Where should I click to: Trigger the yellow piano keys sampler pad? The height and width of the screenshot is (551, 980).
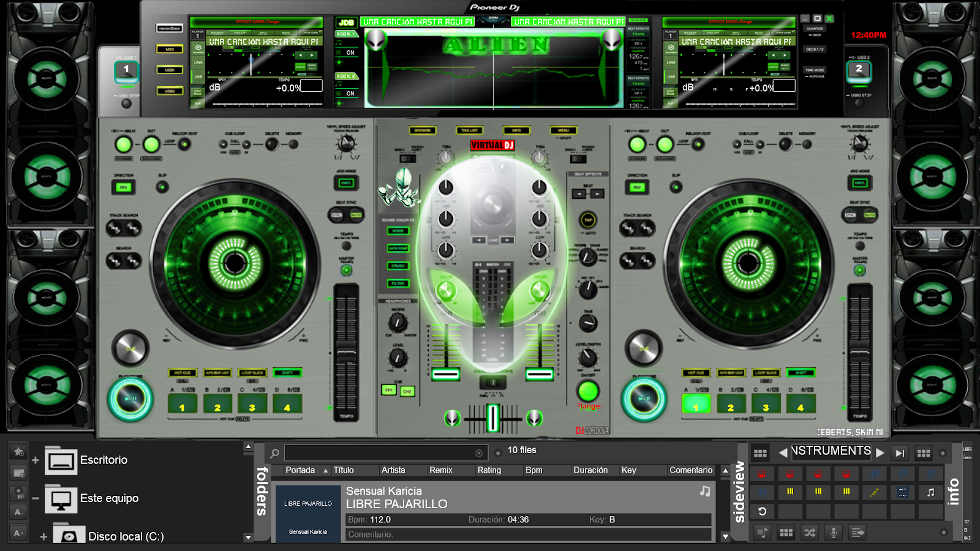pos(791,492)
